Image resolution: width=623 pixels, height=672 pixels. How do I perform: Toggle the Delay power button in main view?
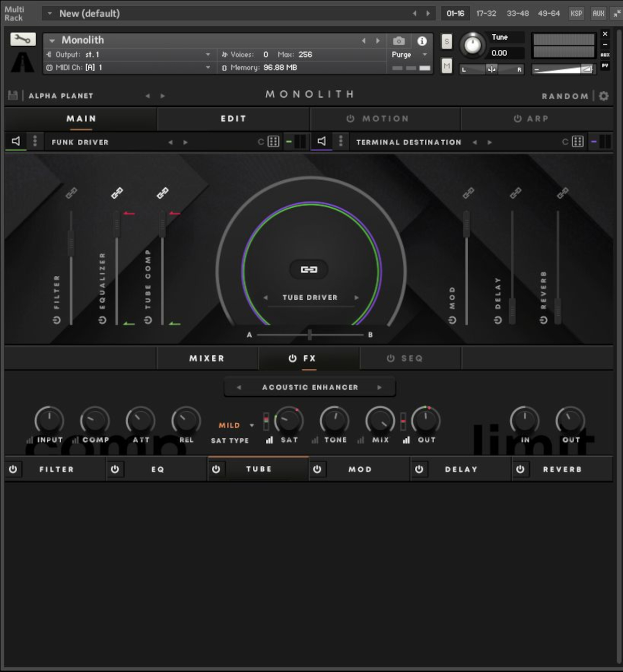(498, 320)
